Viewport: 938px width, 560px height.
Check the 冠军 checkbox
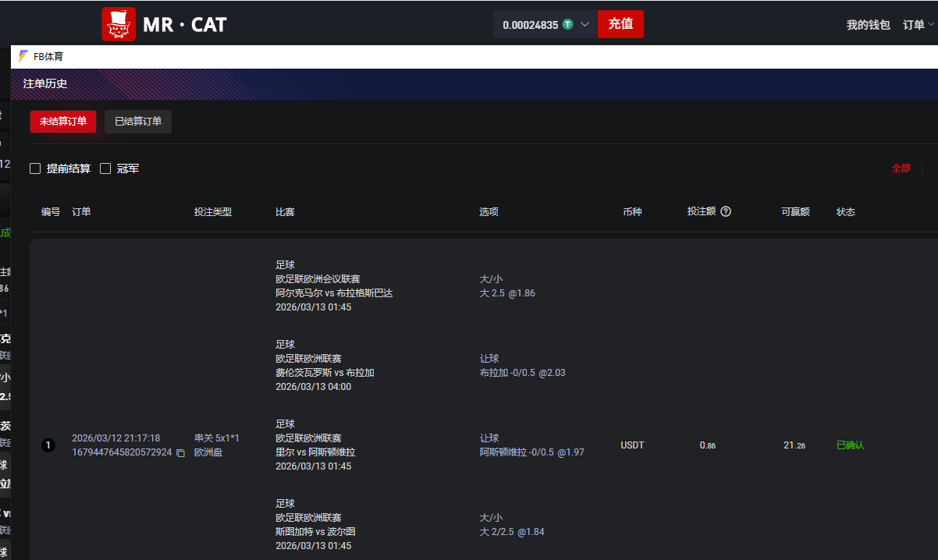pyautogui.click(x=105, y=168)
